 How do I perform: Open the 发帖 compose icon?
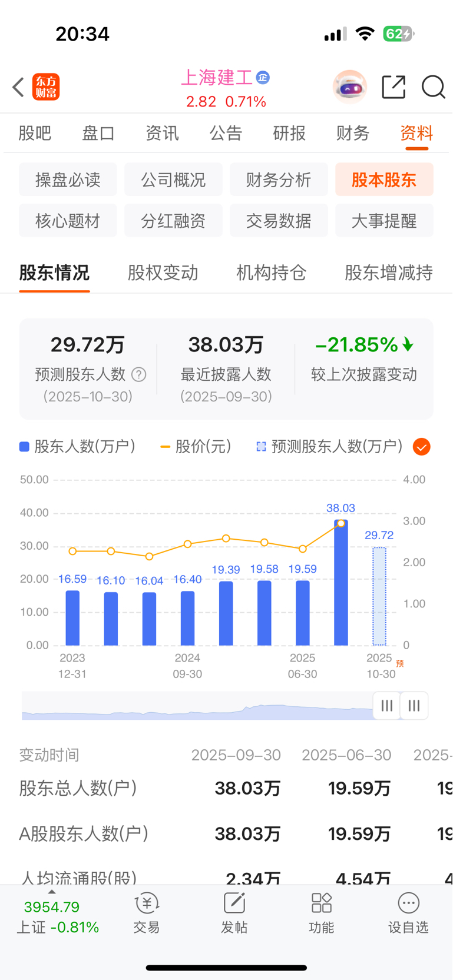(x=234, y=903)
